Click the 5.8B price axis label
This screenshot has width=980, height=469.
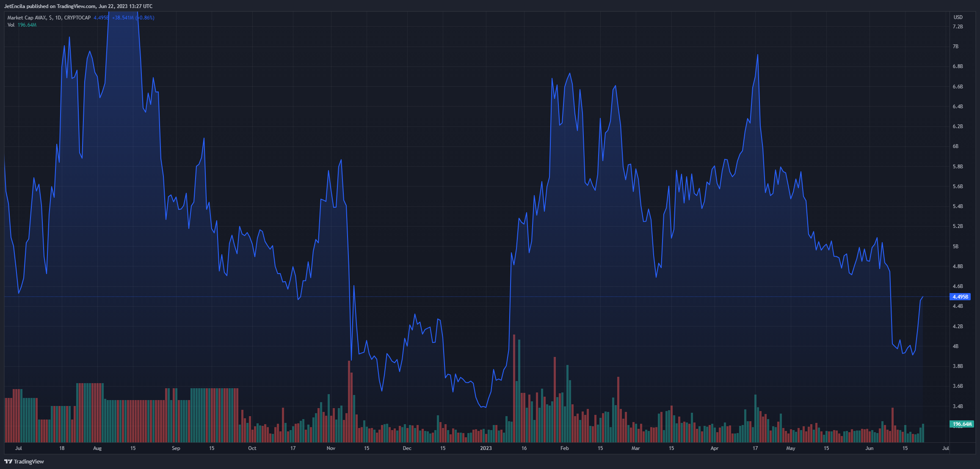click(x=958, y=167)
